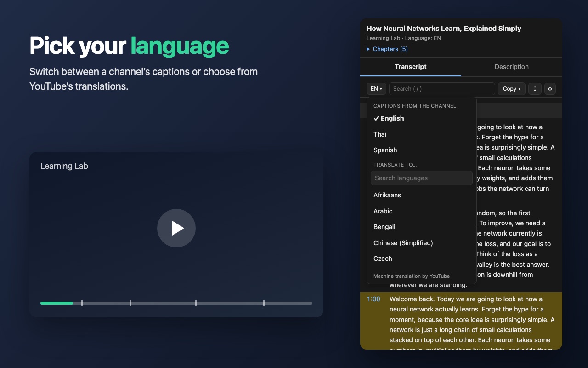Choose Chinese (Simplified) translation
The image size is (588, 368).
pos(422,243)
